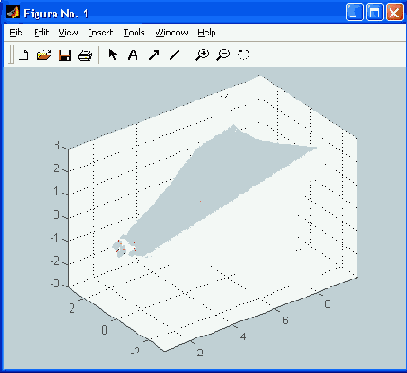This screenshot has height=373, width=407.
Task: Enable the Zoom Out tool
Action: (x=223, y=55)
